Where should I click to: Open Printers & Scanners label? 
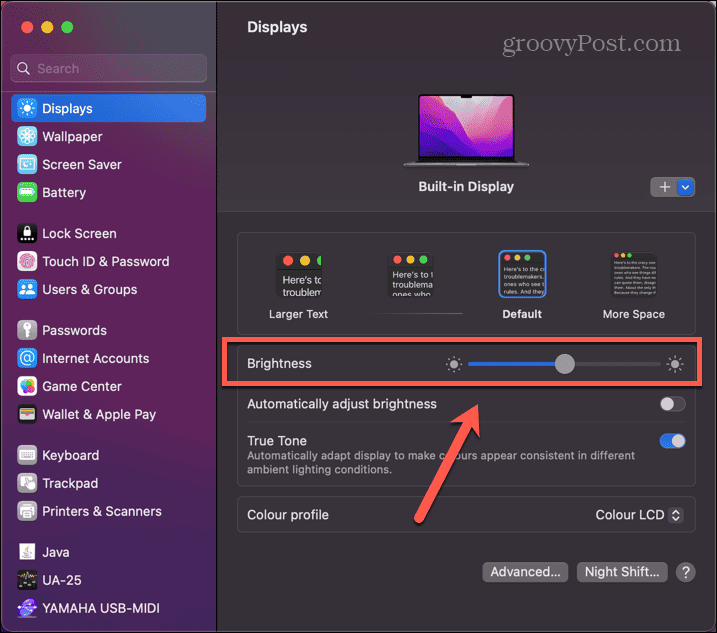coord(102,511)
